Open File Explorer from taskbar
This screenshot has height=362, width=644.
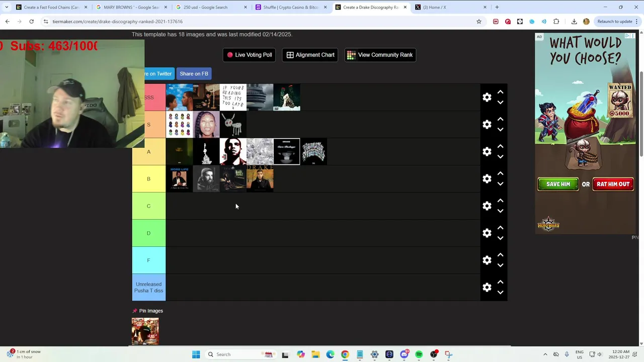[315, 354]
